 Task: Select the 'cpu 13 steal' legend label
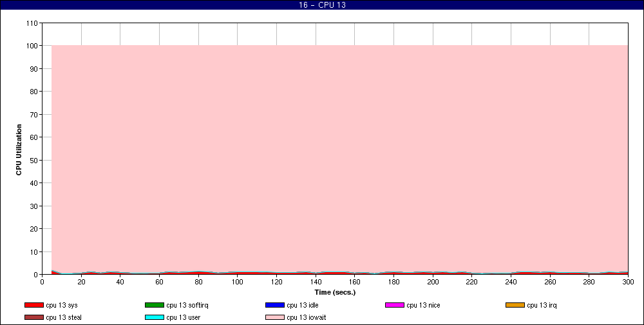point(64,318)
